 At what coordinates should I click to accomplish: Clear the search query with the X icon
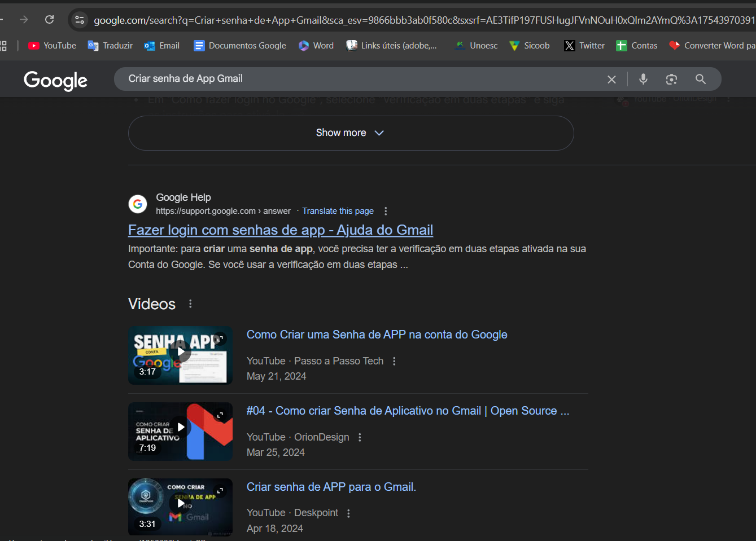(x=611, y=79)
